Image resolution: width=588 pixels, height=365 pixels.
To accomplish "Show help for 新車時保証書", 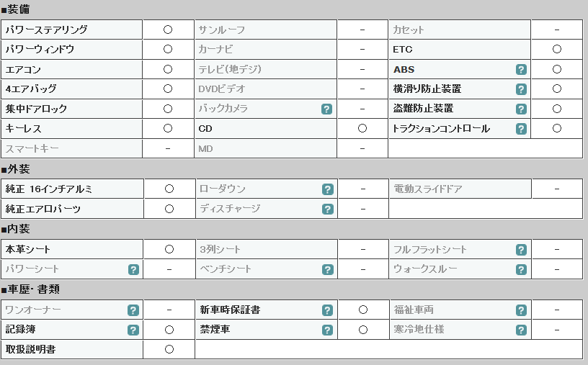I will tap(327, 310).
